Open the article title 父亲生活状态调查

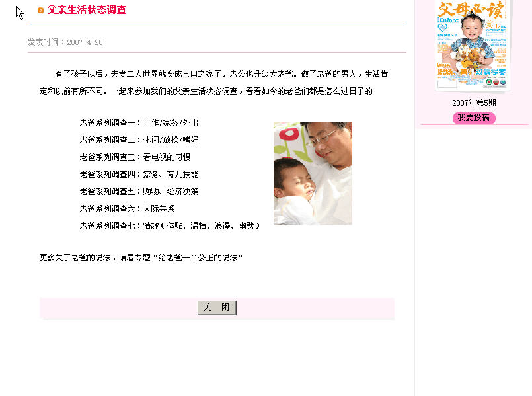point(87,10)
